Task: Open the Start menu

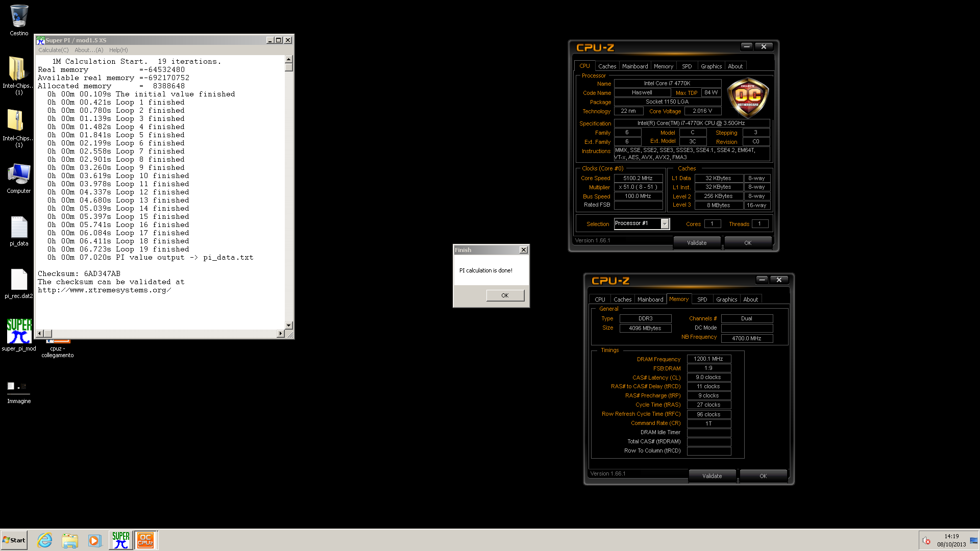Action: click(x=14, y=540)
